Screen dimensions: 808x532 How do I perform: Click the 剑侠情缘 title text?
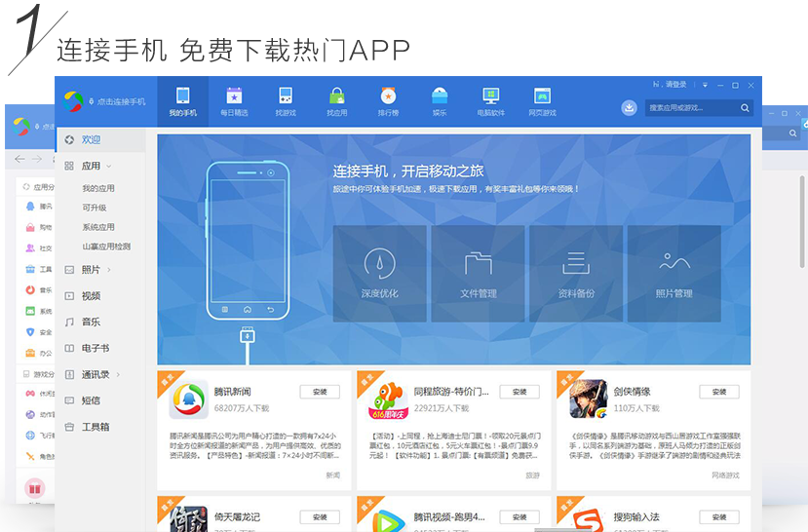(632, 392)
